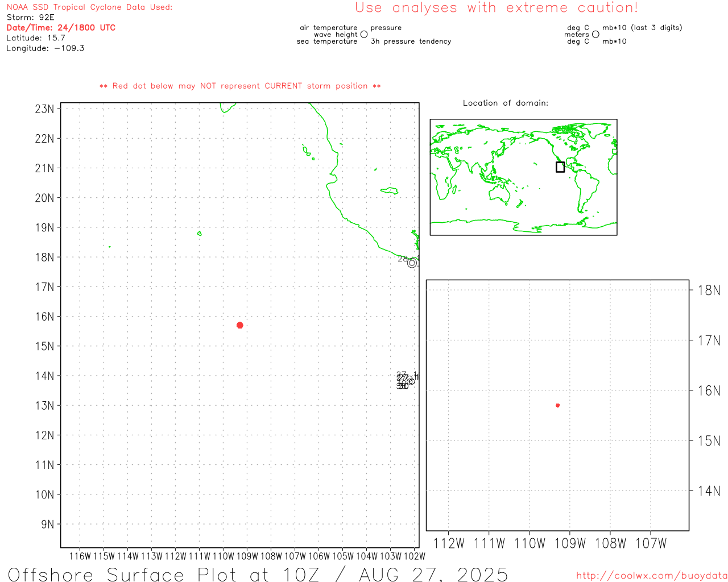Click 'Use analyses with extreme caution!' warning
This screenshot has width=728, height=582.
coord(497,7)
